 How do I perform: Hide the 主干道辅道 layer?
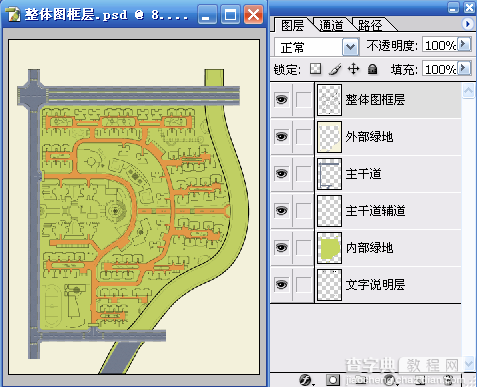281,211
